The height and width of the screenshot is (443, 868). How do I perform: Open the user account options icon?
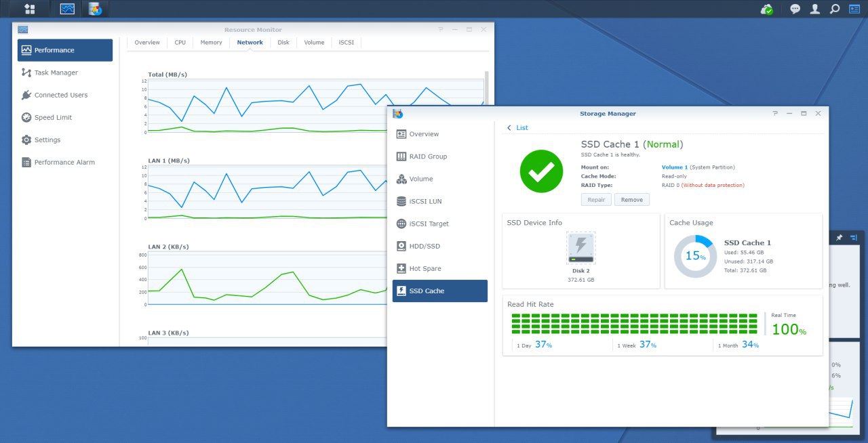click(815, 9)
